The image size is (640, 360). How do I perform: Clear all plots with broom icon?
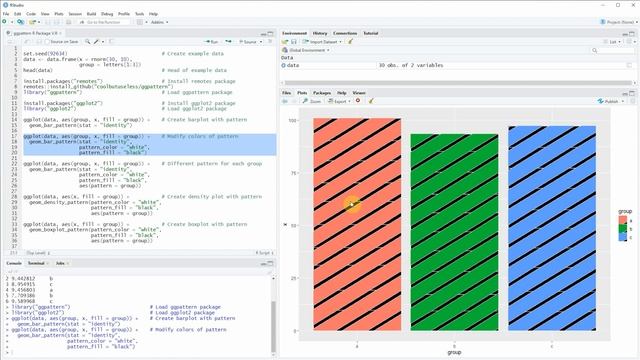(371, 101)
